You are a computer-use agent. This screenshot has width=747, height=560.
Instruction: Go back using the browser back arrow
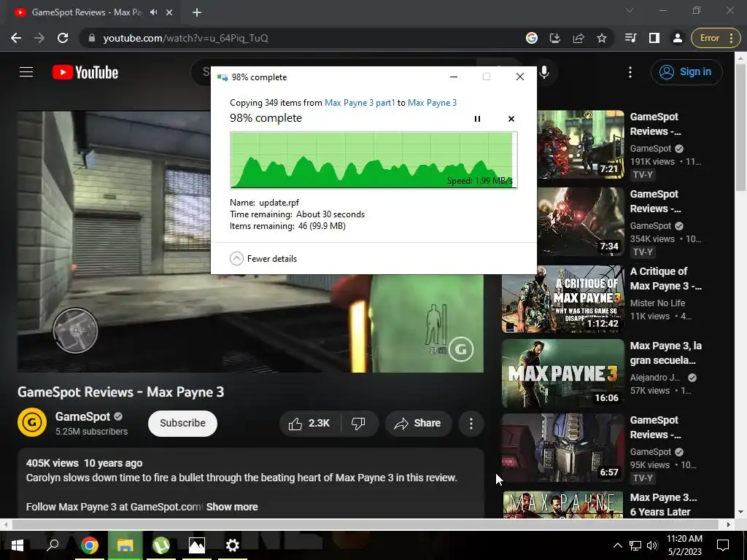(x=16, y=38)
